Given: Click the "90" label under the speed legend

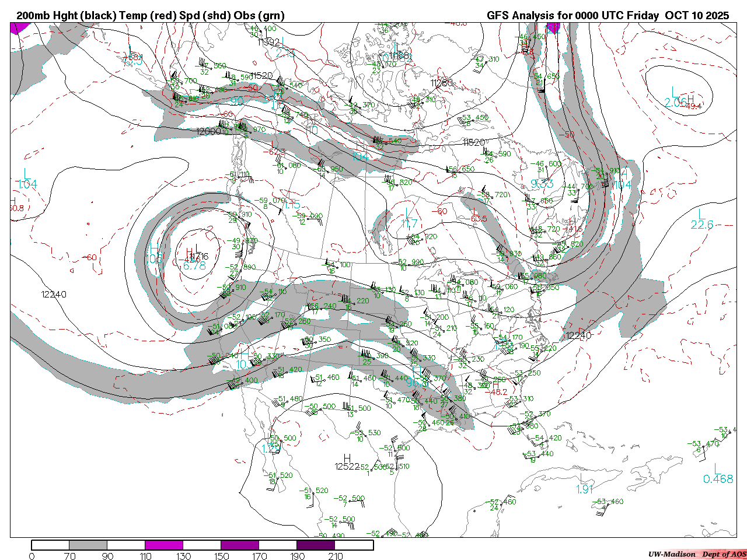Looking at the screenshot, I should [107, 556].
